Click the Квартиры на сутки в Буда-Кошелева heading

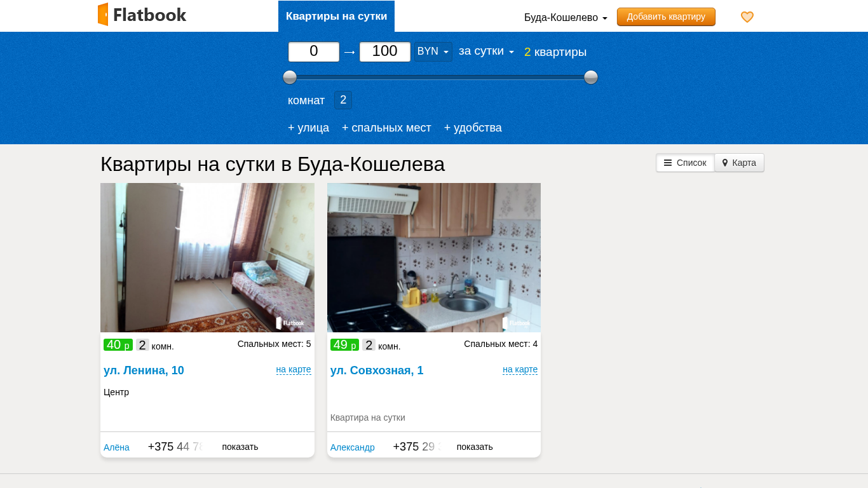[273, 164]
